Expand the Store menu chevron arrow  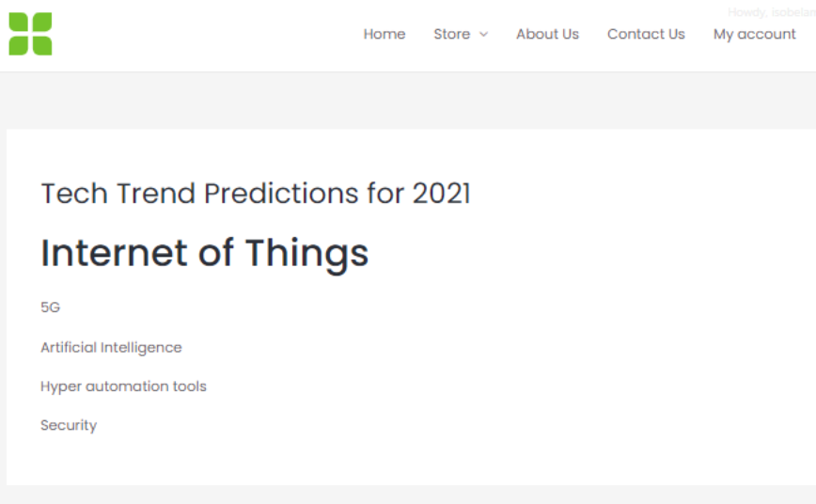coord(483,35)
